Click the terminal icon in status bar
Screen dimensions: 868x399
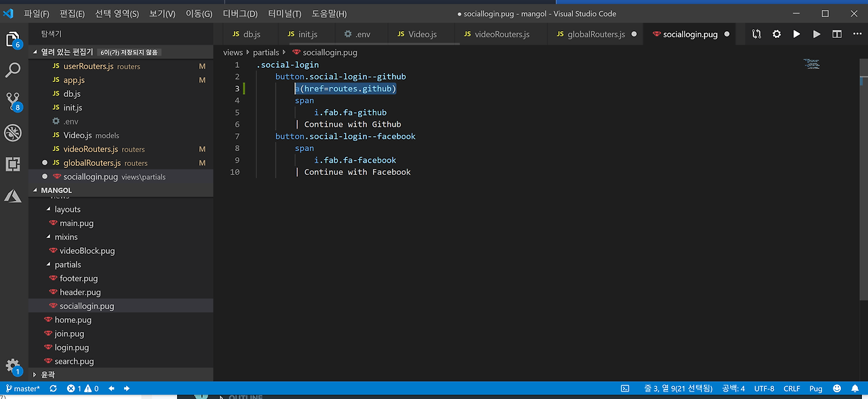click(x=625, y=389)
